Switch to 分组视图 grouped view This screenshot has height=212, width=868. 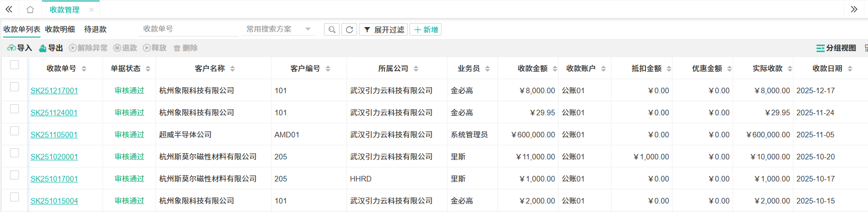coord(836,48)
